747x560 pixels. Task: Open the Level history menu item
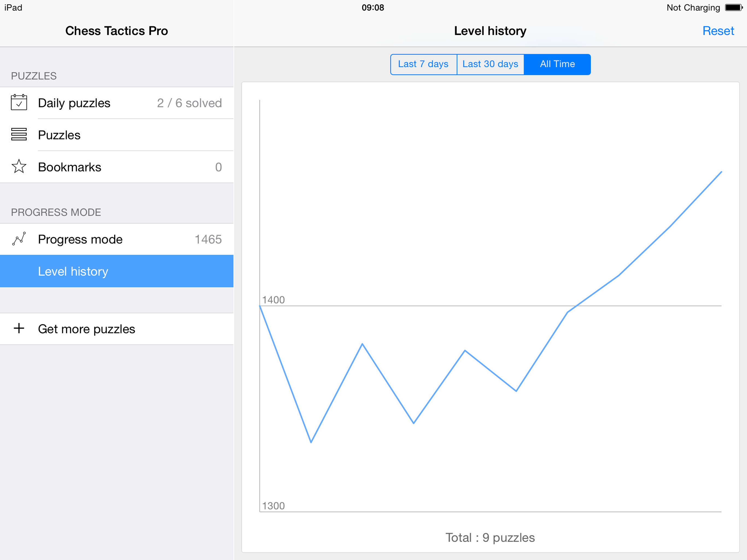[x=73, y=271]
